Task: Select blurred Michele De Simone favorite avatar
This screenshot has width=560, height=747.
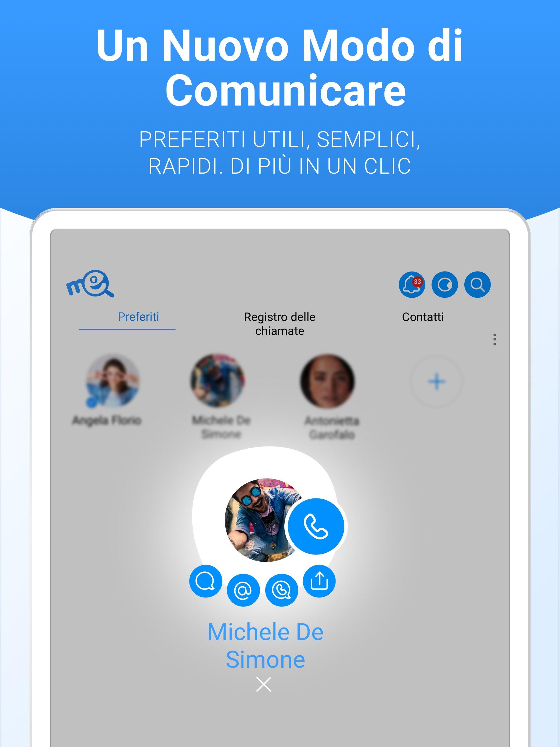Action: pos(217,381)
